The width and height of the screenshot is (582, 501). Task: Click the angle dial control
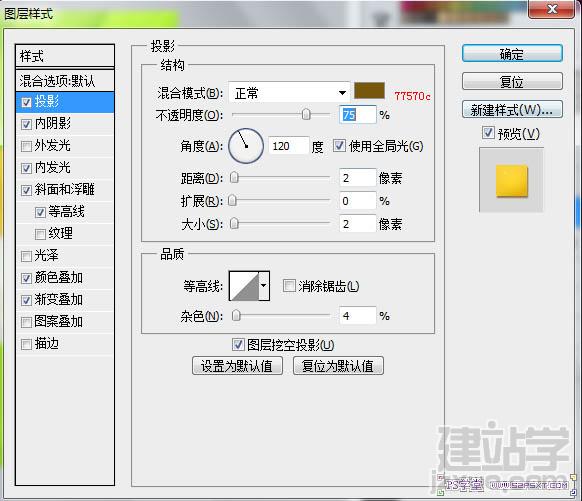246,146
